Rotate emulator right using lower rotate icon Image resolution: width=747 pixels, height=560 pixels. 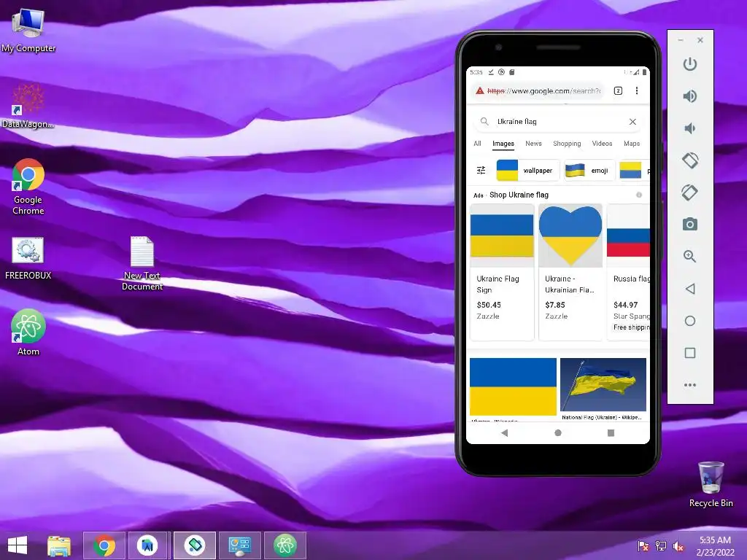click(690, 192)
